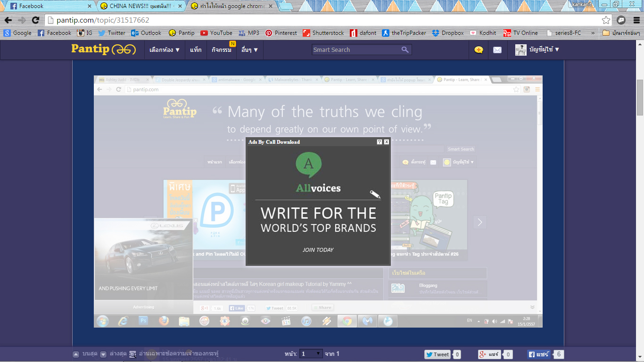Reload the current Pantip page

pyautogui.click(x=35, y=20)
